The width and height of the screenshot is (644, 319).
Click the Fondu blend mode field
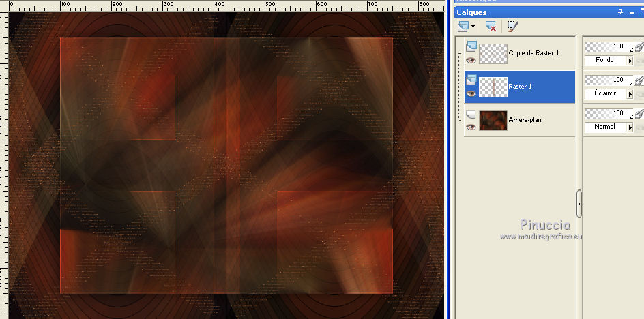[x=605, y=61]
